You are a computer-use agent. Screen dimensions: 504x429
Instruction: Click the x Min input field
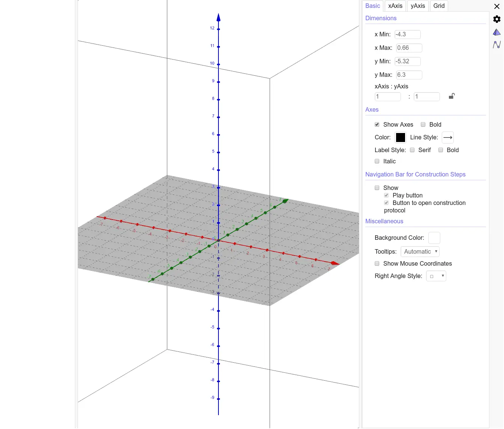click(x=407, y=34)
